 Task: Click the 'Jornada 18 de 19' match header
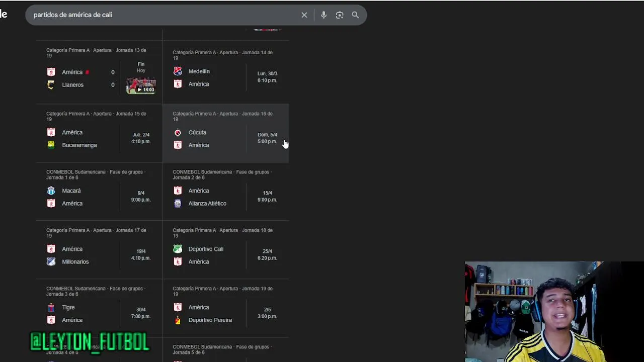223,233
